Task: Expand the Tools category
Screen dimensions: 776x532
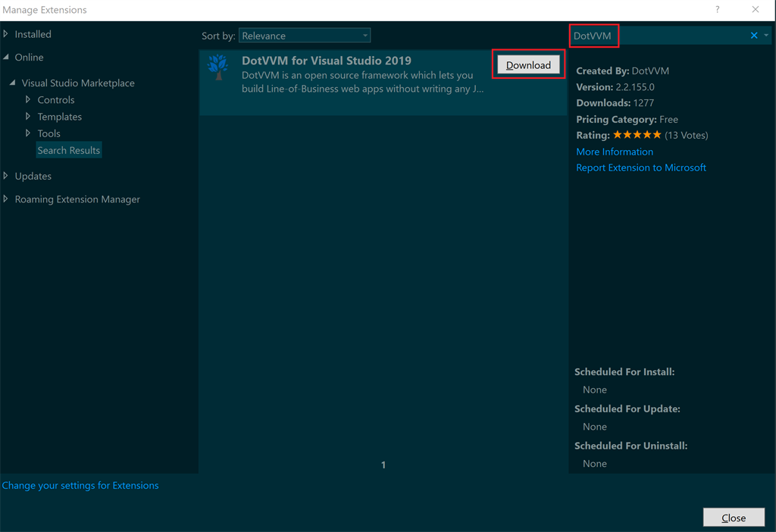Action: coord(49,133)
